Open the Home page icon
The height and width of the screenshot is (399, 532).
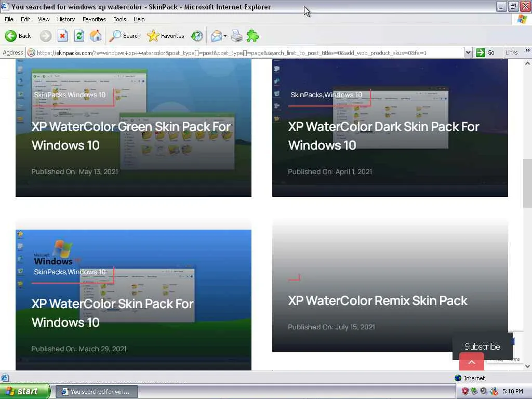(x=96, y=36)
